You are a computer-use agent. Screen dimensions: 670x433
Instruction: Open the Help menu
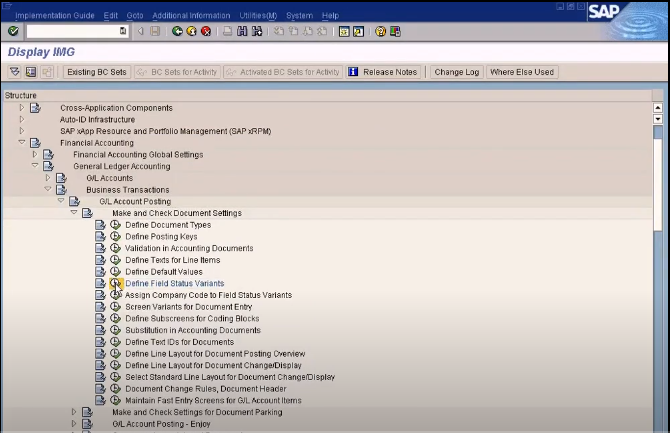click(x=330, y=15)
